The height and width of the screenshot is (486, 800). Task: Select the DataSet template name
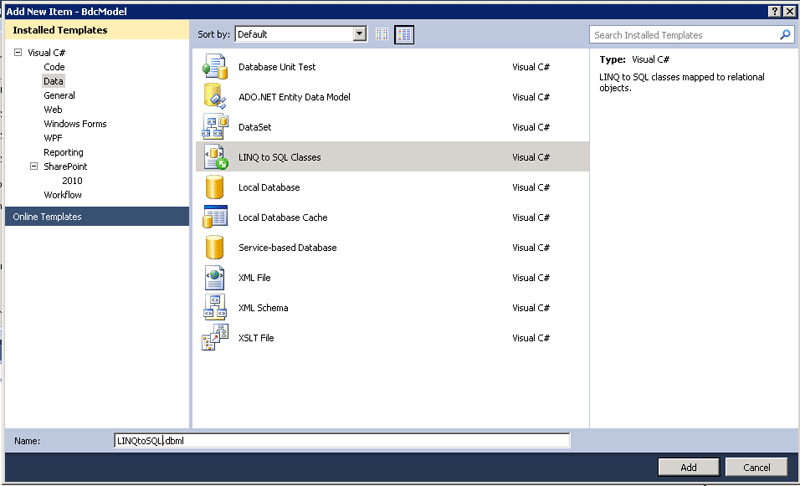click(255, 127)
